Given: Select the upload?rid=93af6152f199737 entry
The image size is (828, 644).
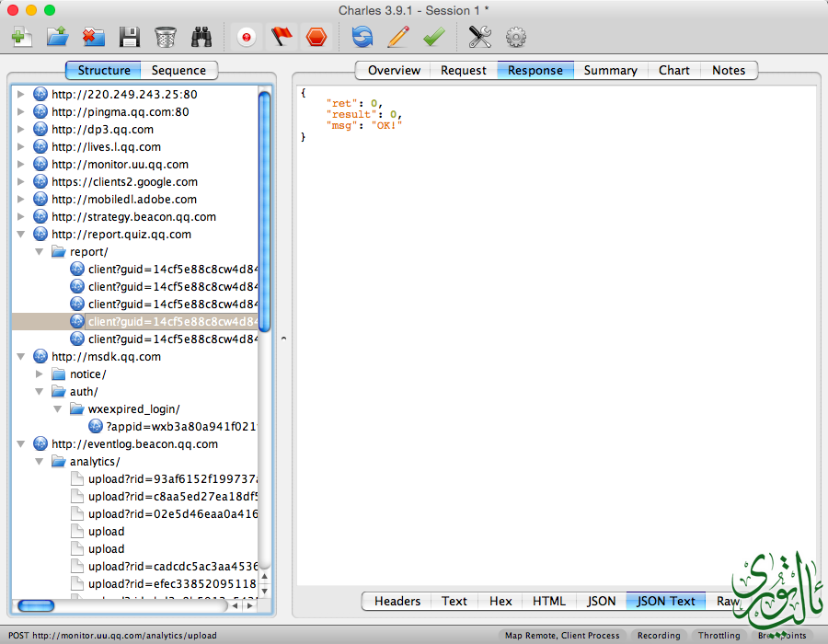Looking at the screenshot, I should 173,479.
